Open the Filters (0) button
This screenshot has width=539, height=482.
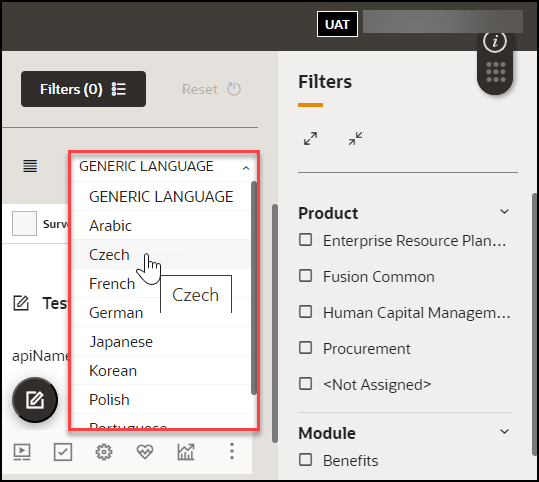[x=83, y=89]
